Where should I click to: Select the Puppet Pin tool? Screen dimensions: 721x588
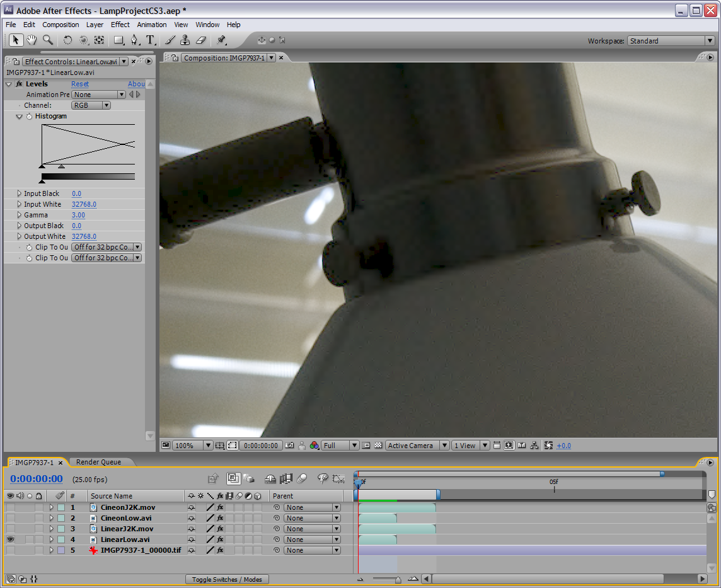point(221,40)
